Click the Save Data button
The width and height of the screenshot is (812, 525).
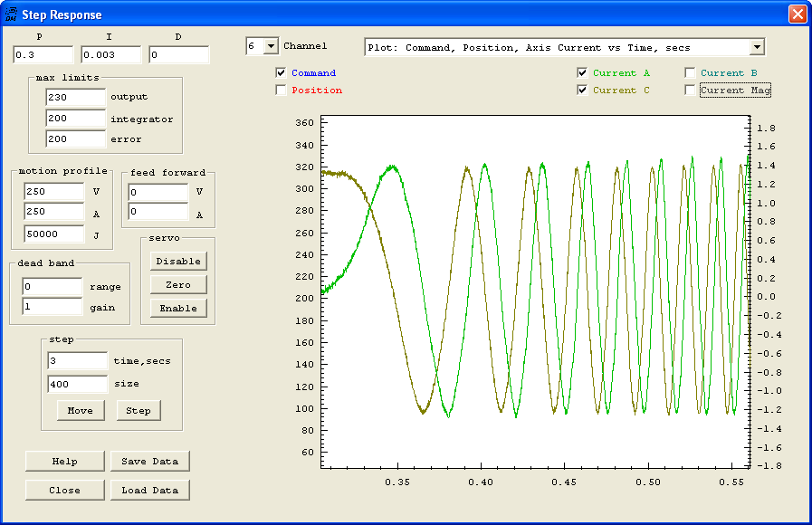coord(150,461)
